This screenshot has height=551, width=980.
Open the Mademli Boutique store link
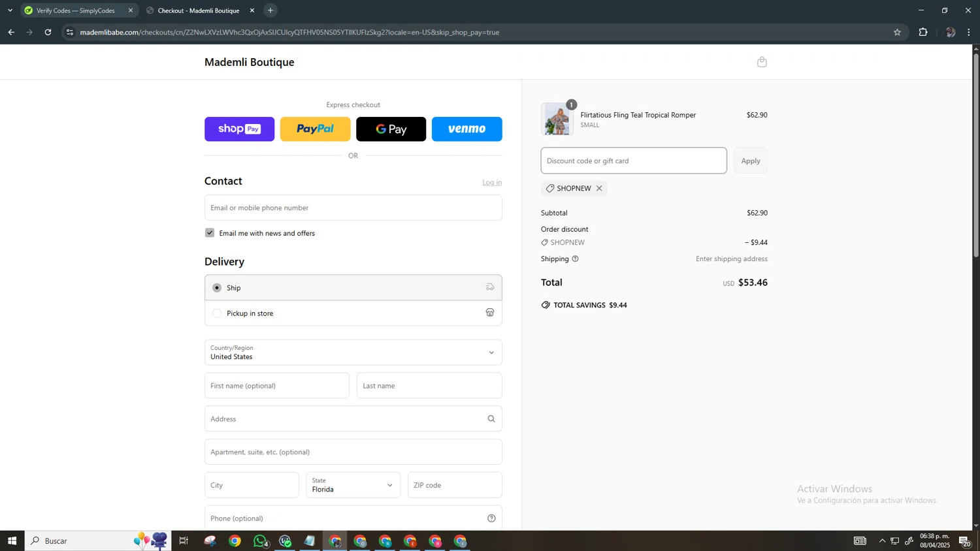coord(250,62)
